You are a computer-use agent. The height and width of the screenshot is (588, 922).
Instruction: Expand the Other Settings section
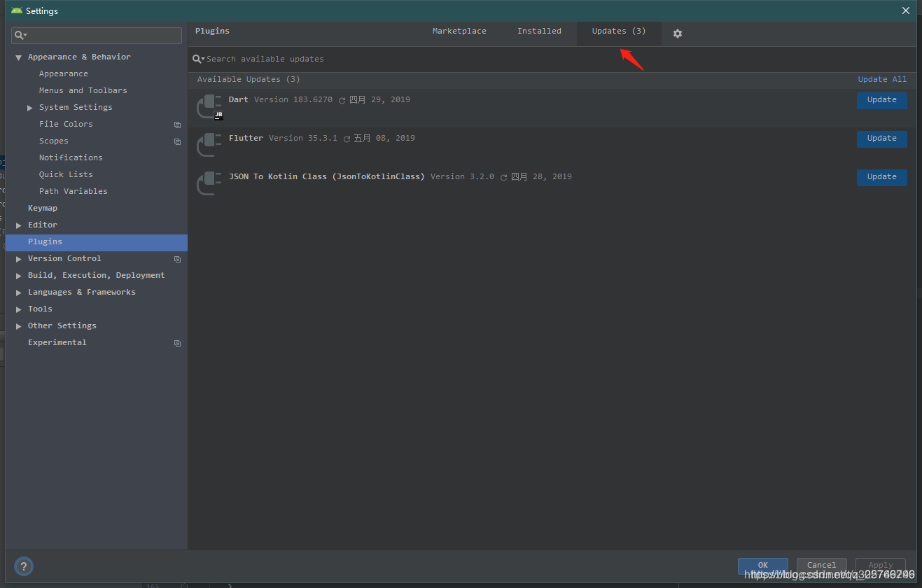(19, 326)
